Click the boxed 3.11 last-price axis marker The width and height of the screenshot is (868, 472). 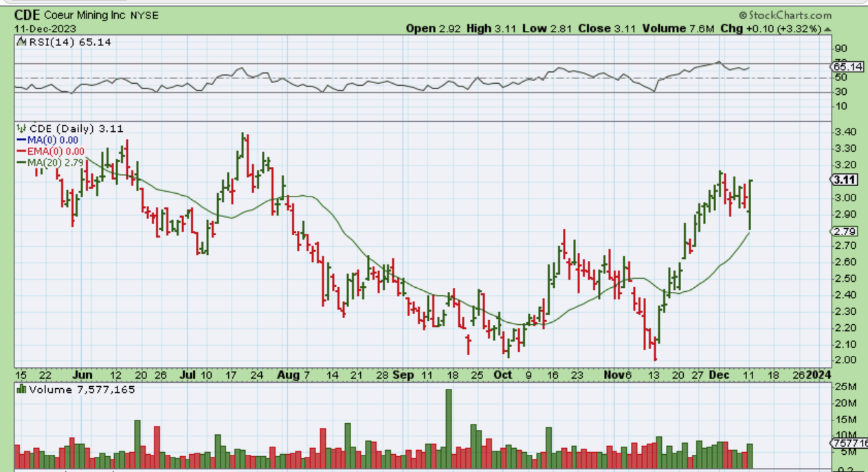(844, 180)
